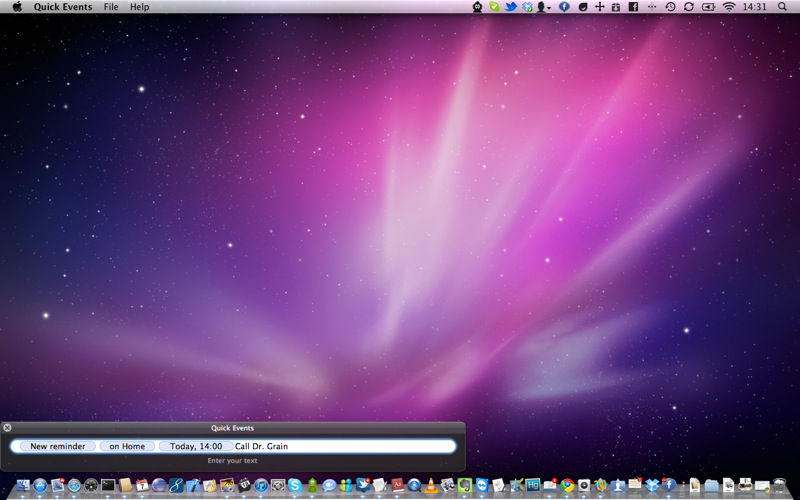The image size is (800, 500).
Task: Launch Google Chrome from the Dock
Action: coord(567,485)
